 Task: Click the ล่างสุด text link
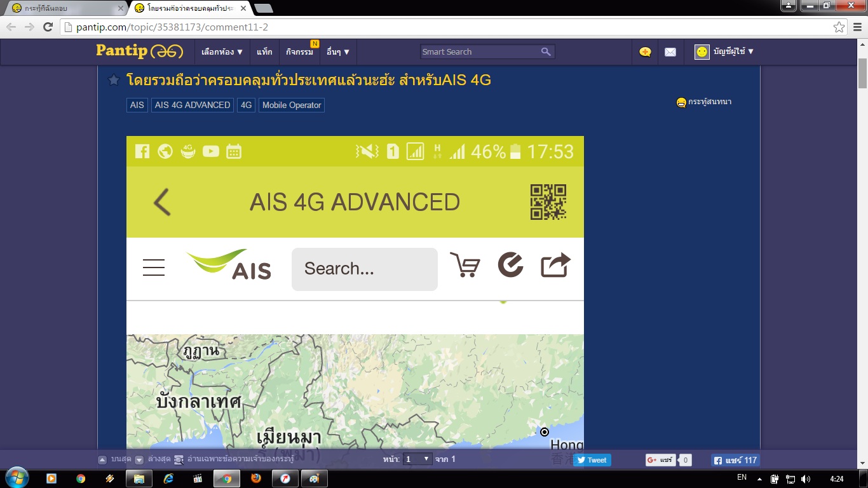click(159, 459)
